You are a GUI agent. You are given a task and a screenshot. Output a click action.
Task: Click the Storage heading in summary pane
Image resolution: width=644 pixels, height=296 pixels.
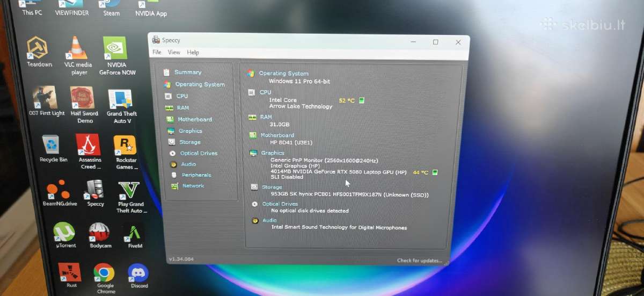(272, 187)
